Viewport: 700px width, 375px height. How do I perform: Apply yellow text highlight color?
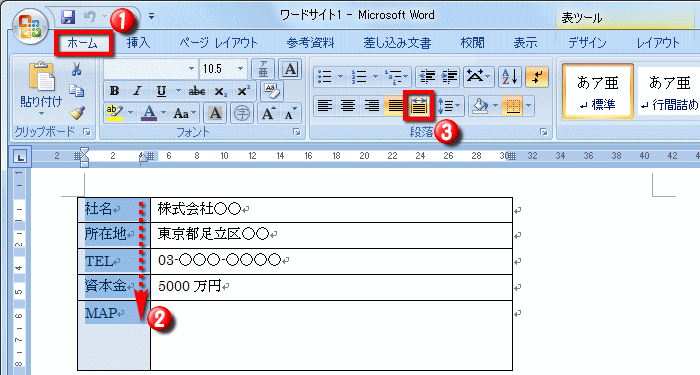click(x=115, y=113)
